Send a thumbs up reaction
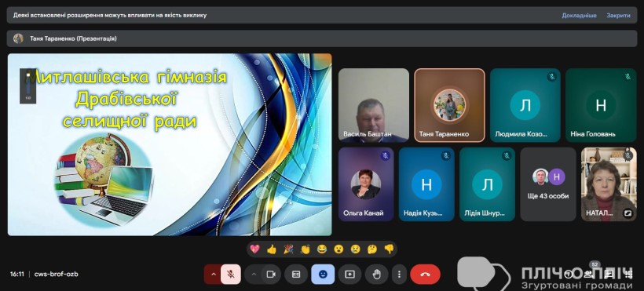The height and width of the screenshot is (291, 644). 272,249
